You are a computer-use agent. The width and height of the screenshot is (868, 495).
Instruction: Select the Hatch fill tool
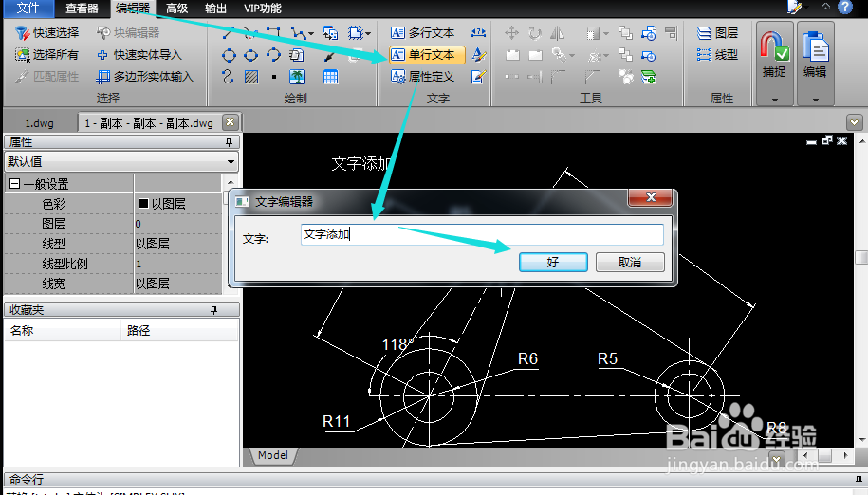point(251,77)
